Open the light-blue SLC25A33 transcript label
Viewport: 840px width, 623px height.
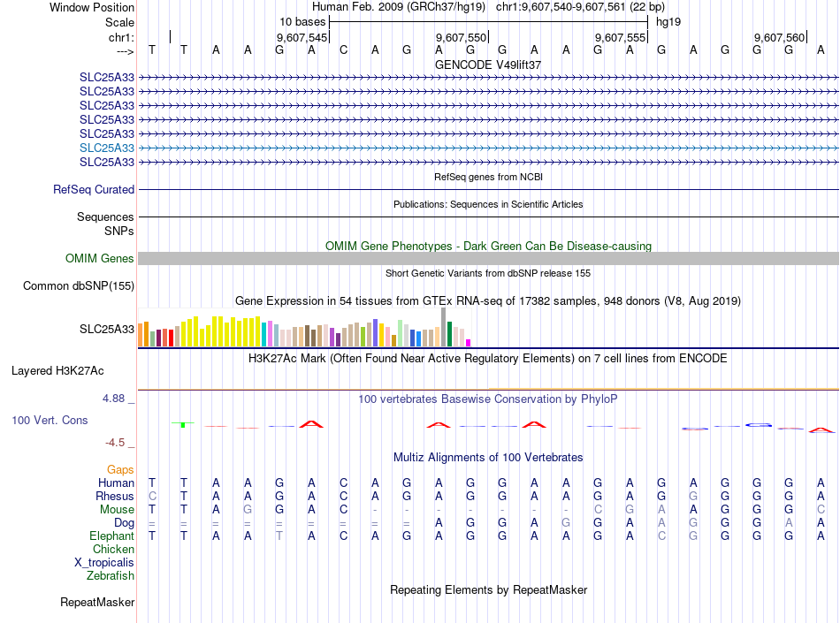(107, 148)
